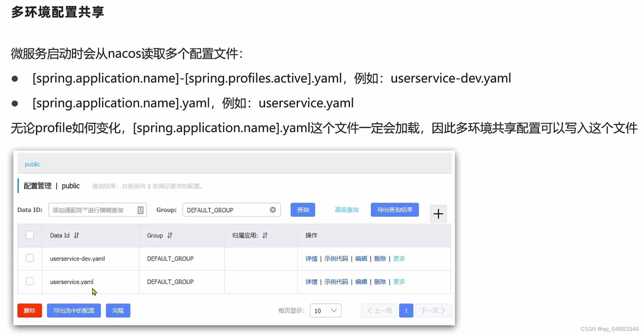Screen dimensions: 644x335
Task: Click 编辑 for userservice.yaml
Action: (361, 282)
